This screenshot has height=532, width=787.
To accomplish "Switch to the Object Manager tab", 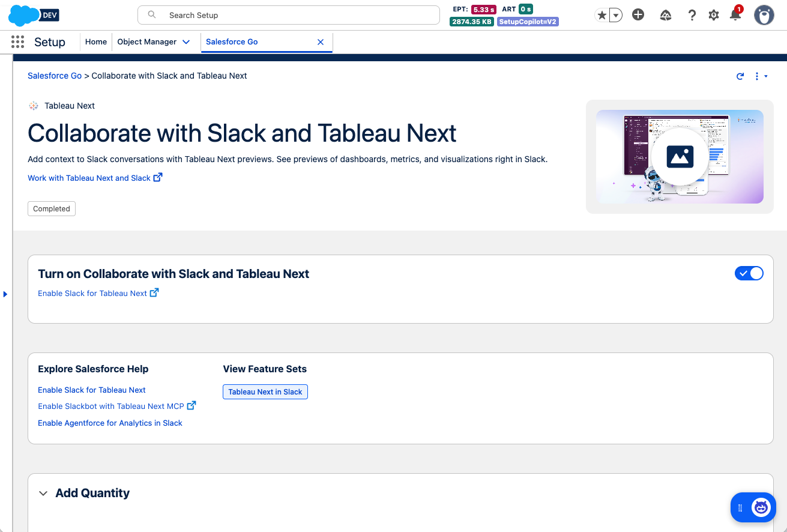I will pyautogui.click(x=147, y=42).
